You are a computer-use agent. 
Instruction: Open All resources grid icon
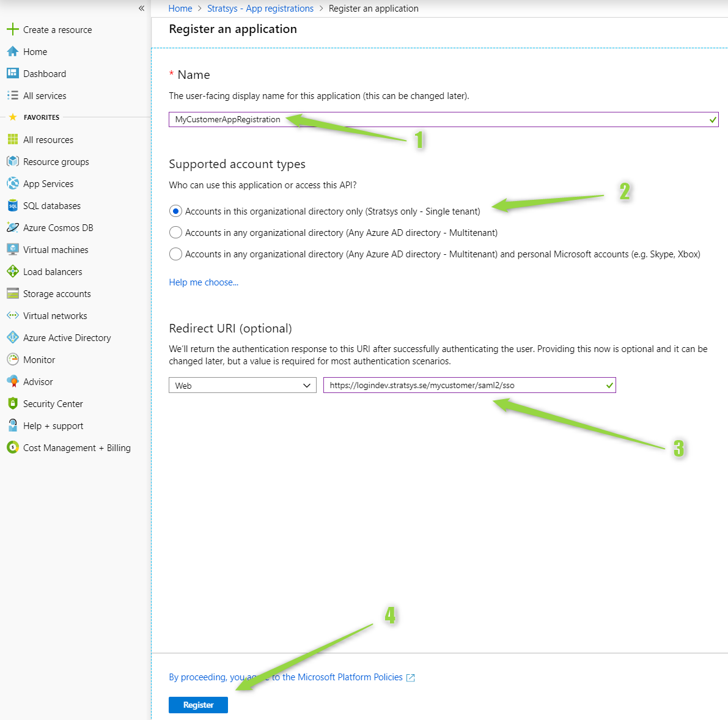[13, 139]
